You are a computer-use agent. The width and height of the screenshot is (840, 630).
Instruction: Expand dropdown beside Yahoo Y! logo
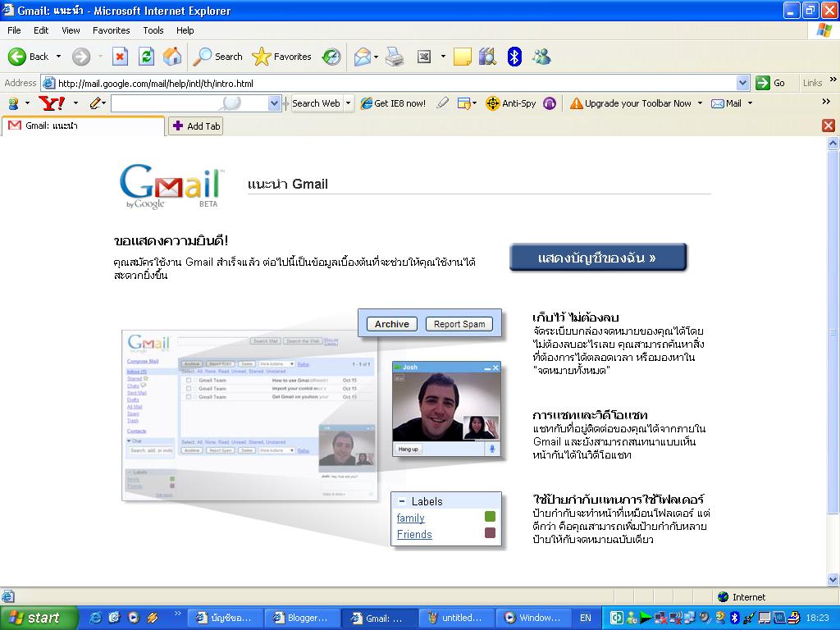[x=75, y=103]
